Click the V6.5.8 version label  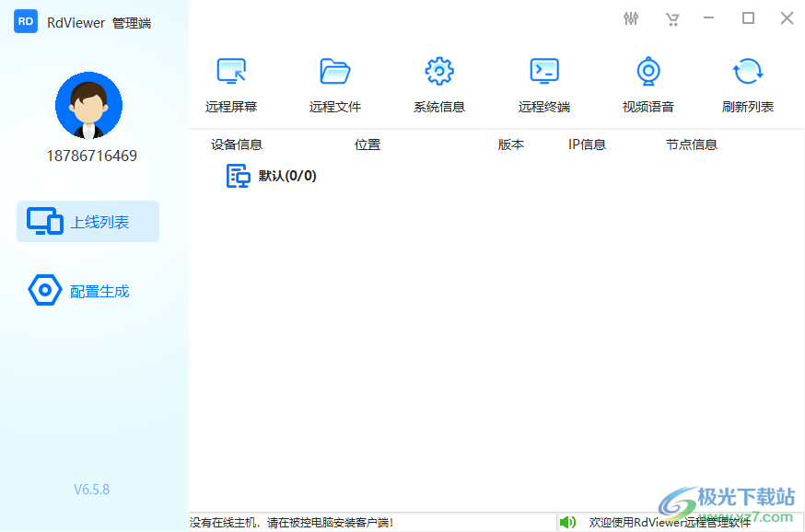(x=91, y=490)
